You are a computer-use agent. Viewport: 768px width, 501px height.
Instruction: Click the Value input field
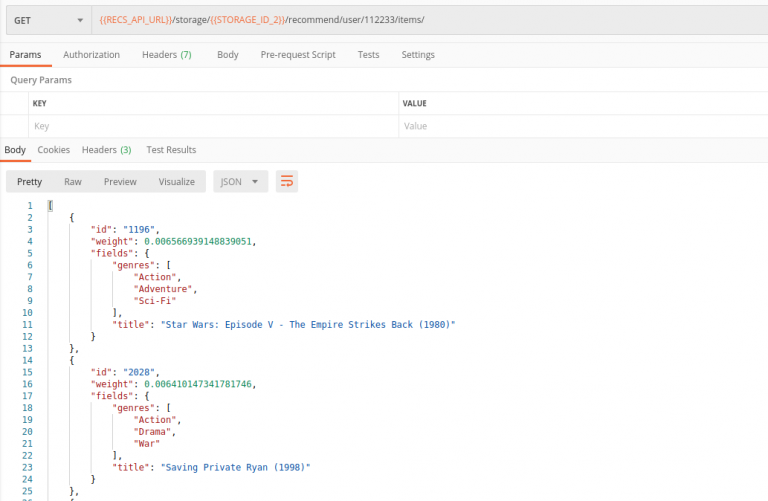click(x=583, y=126)
